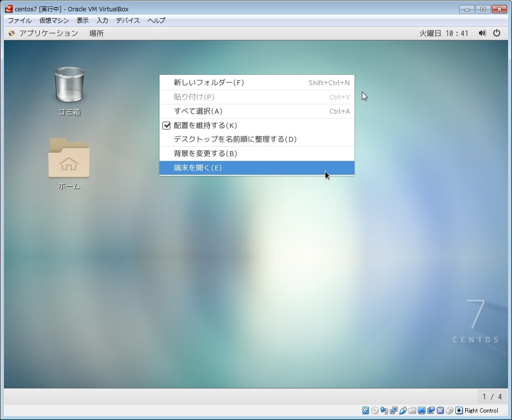Expand the 場所 places menu
512x420 pixels.
pyautogui.click(x=96, y=33)
